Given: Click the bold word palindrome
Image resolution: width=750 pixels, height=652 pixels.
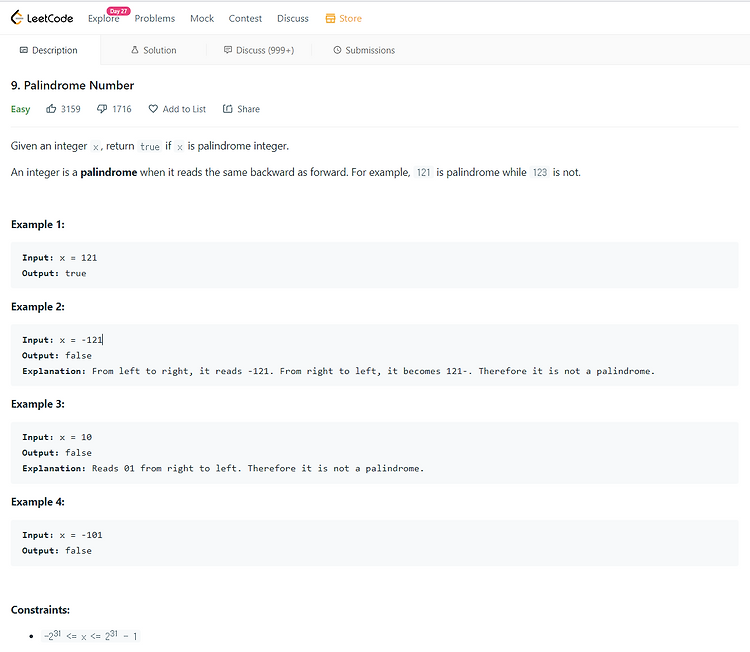Looking at the screenshot, I should click(x=109, y=172).
